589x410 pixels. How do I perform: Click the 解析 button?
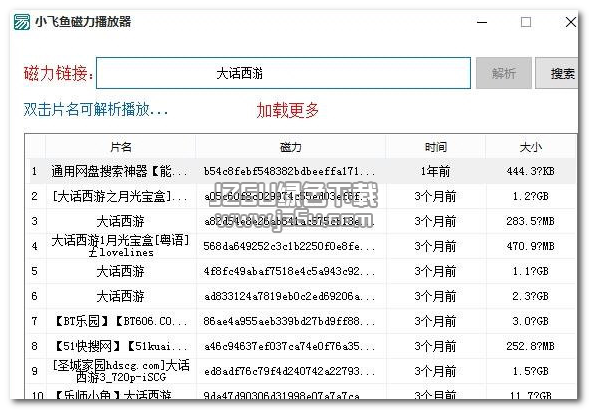(x=504, y=73)
